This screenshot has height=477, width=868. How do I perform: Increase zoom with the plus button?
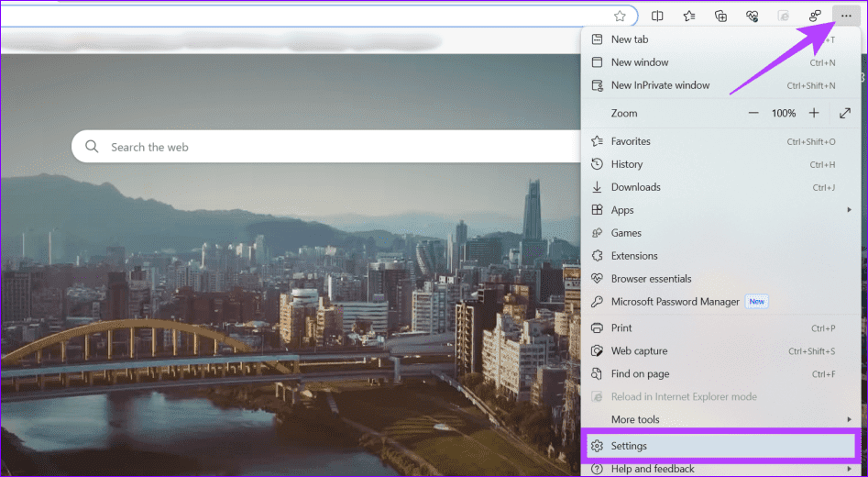[814, 113]
